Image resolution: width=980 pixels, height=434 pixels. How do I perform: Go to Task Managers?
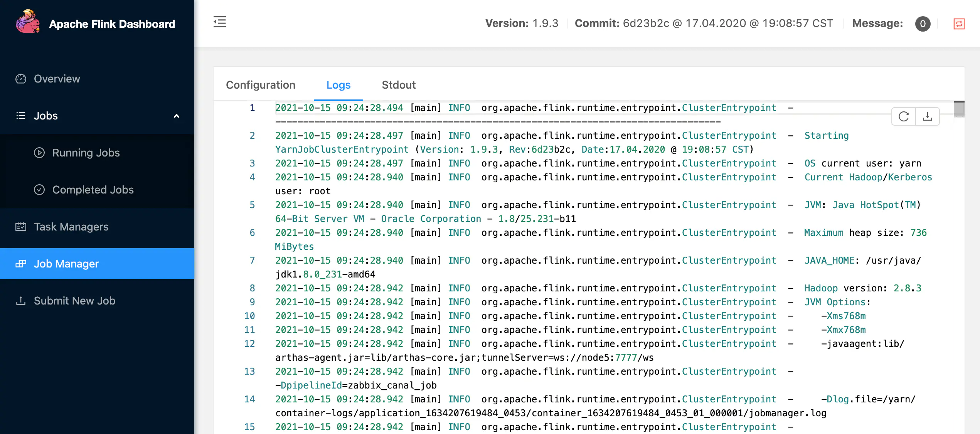tap(97, 227)
